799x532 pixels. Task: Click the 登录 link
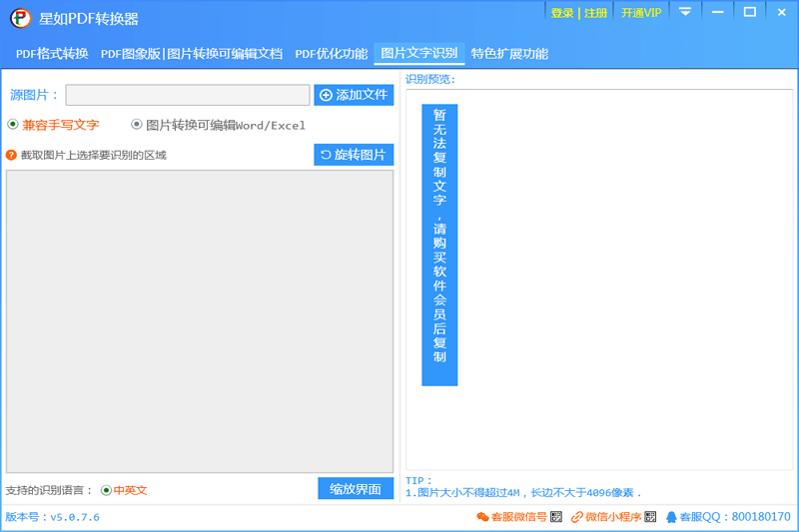(x=562, y=13)
